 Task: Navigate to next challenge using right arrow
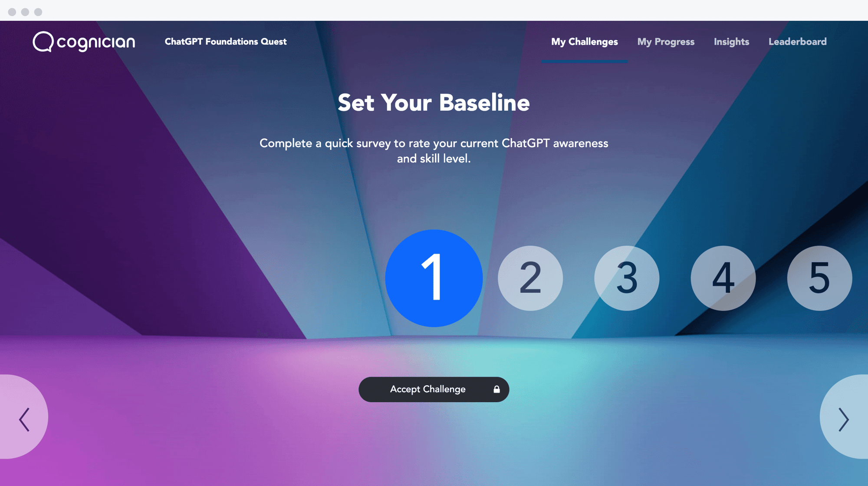coord(844,419)
